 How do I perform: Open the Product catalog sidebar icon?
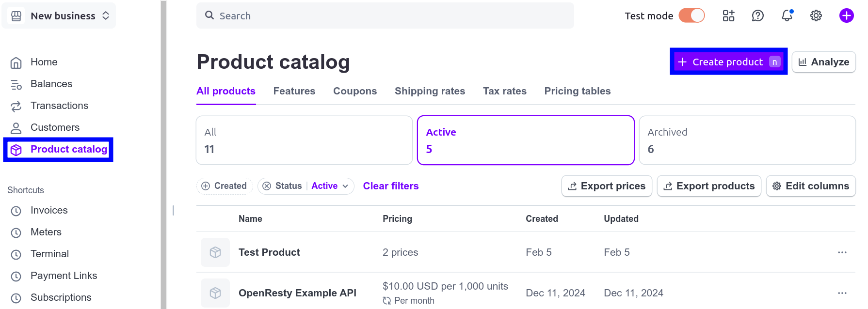click(16, 149)
